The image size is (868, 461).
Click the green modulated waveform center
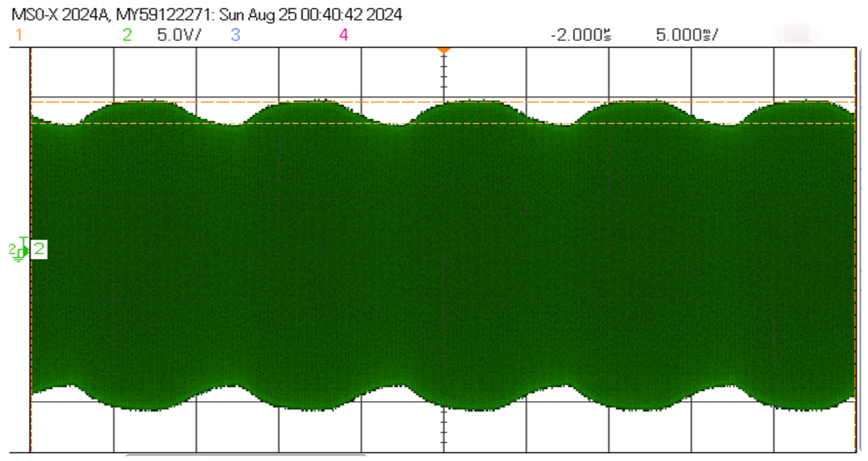(443, 256)
